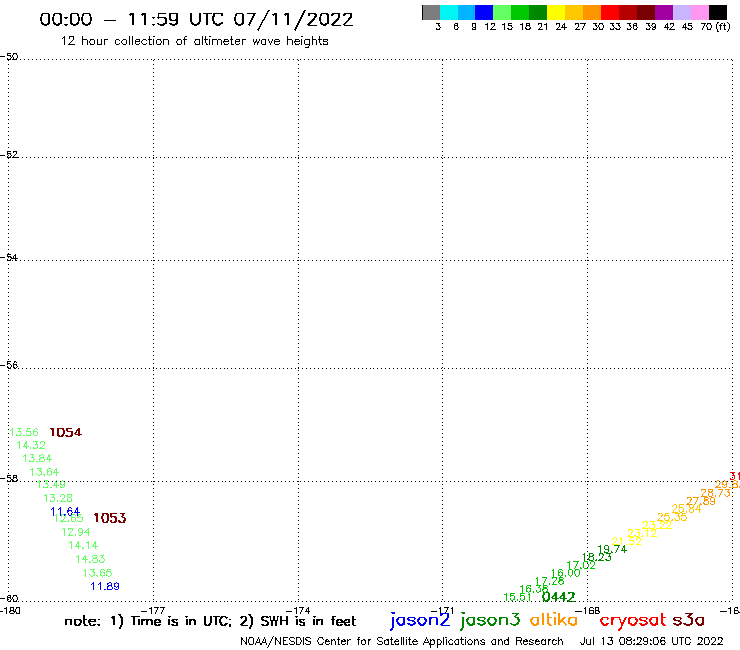740x650 pixels.
Task: Click the time marker "0442"
Action: click(x=559, y=597)
